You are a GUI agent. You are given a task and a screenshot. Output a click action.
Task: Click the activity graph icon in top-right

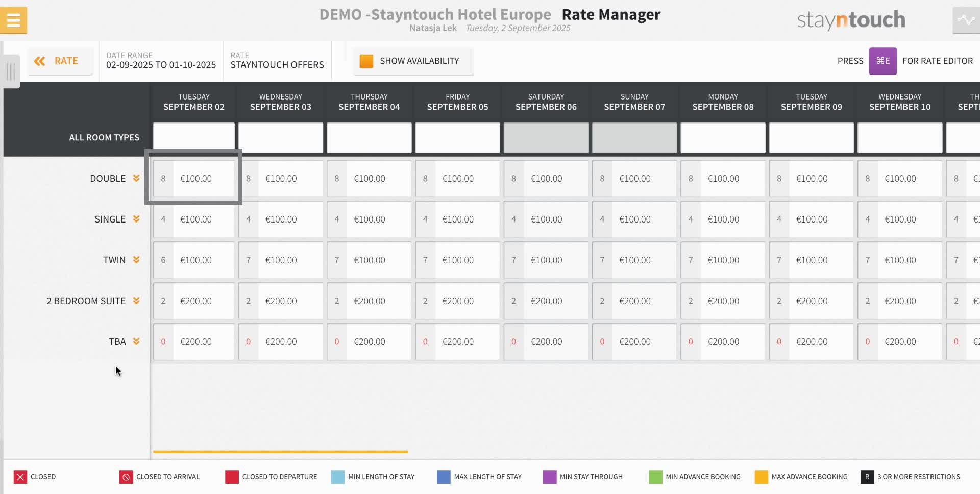click(966, 20)
